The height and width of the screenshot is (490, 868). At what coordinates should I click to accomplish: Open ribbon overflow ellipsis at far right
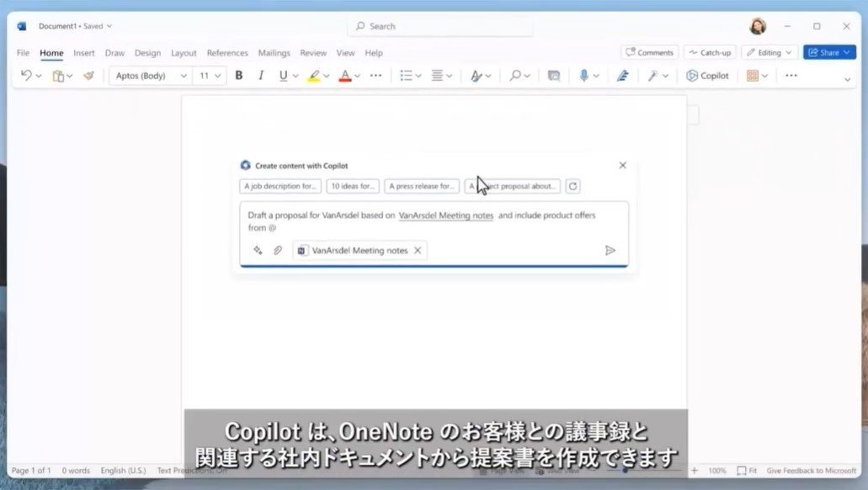791,75
